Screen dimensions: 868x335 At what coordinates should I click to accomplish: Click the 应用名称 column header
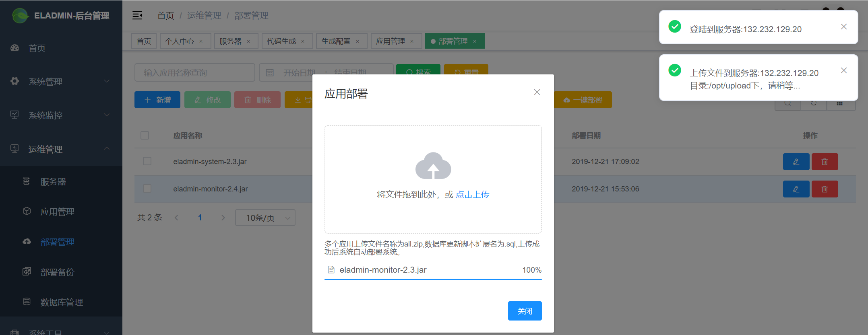188,136
